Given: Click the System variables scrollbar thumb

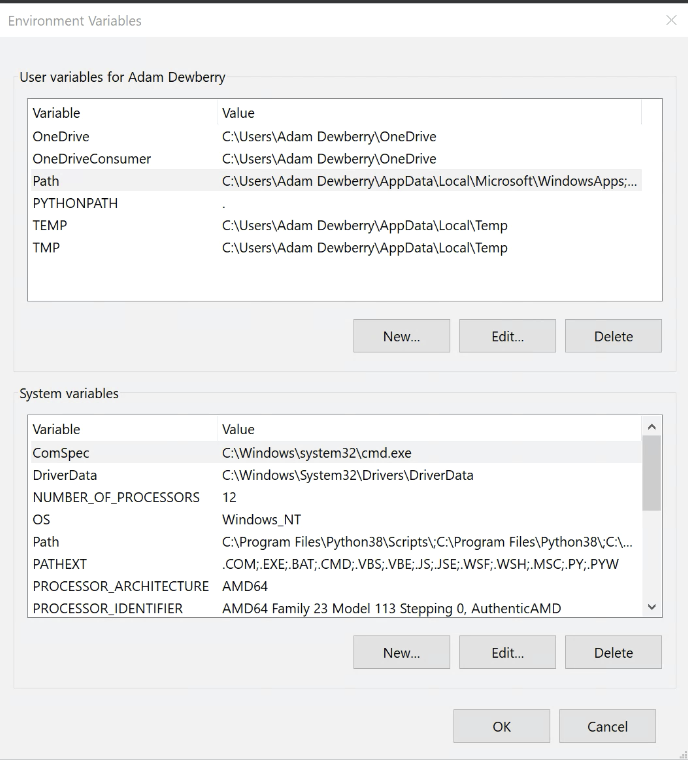Looking at the screenshot, I should point(652,472).
